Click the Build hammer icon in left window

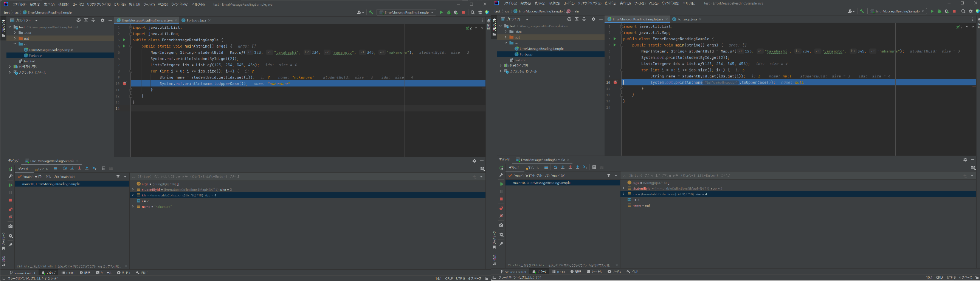point(371,12)
